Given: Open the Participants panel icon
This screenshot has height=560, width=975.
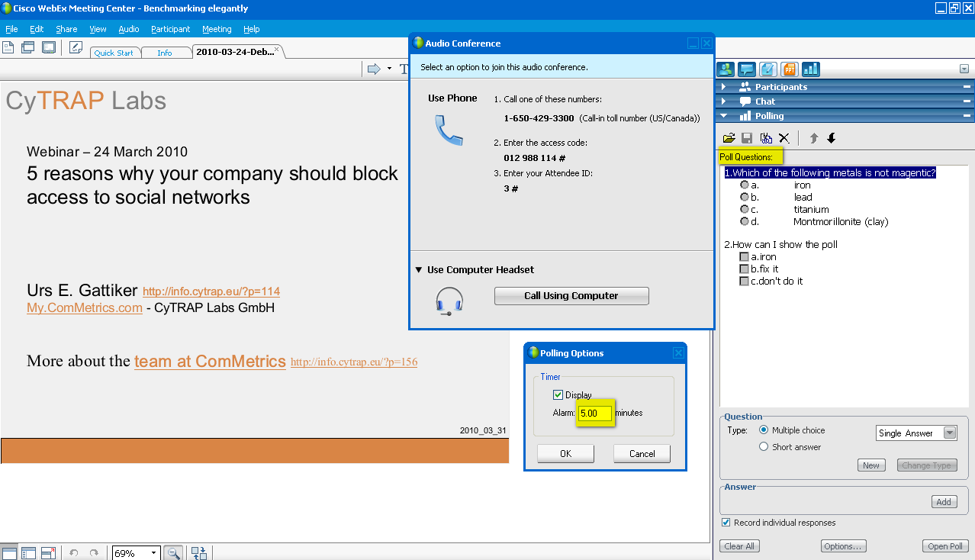Looking at the screenshot, I should [725, 69].
